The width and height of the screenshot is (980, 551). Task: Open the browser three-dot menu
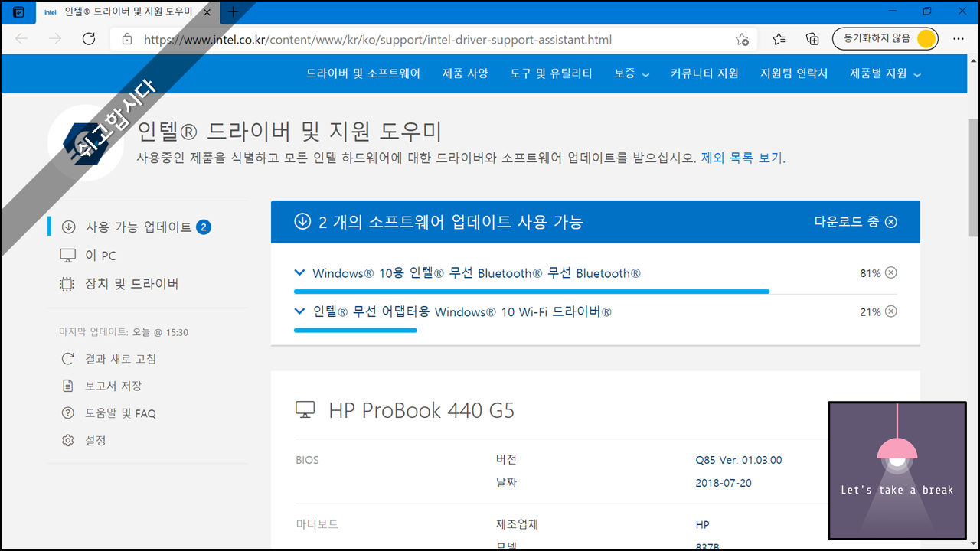point(959,39)
